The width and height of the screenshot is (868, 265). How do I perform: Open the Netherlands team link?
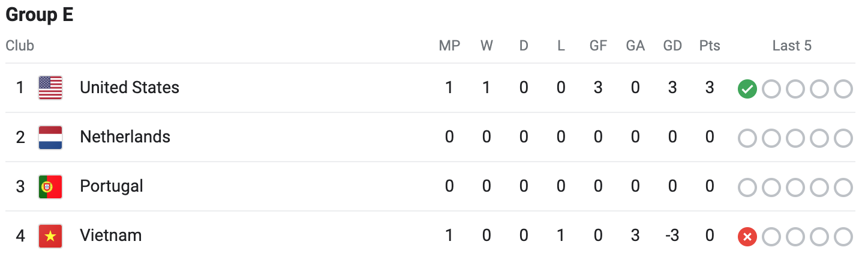click(125, 137)
